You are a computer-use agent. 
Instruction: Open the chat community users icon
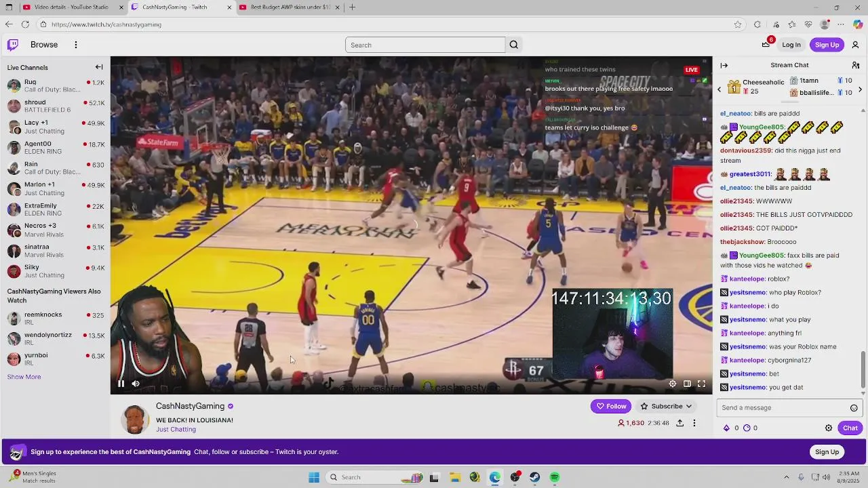856,65
